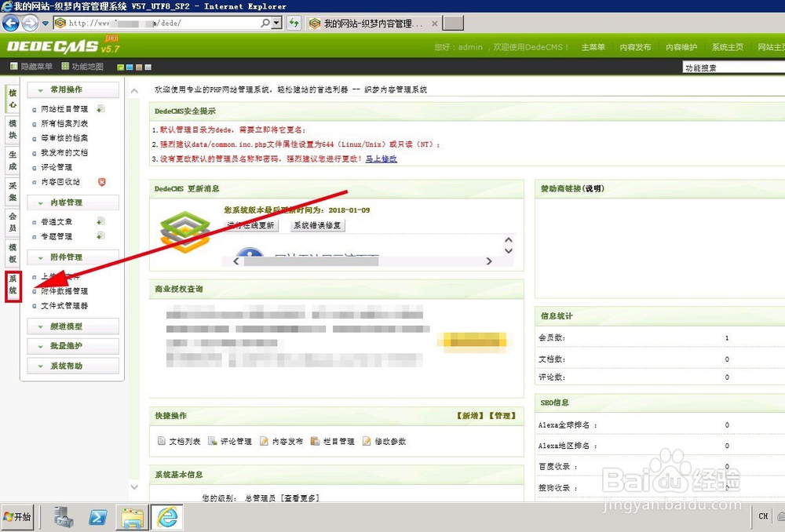Select the 会员 side tab
The height and width of the screenshot is (532, 785).
pyautogui.click(x=13, y=222)
